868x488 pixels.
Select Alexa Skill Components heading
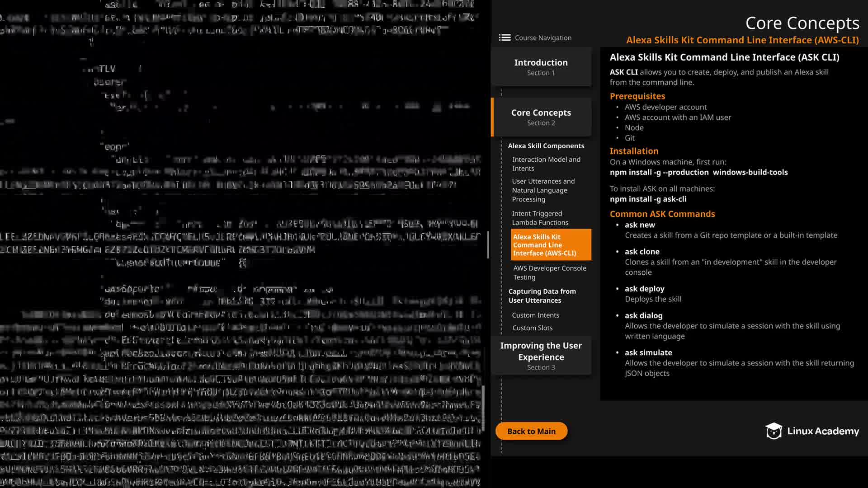[x=546, y=146]
